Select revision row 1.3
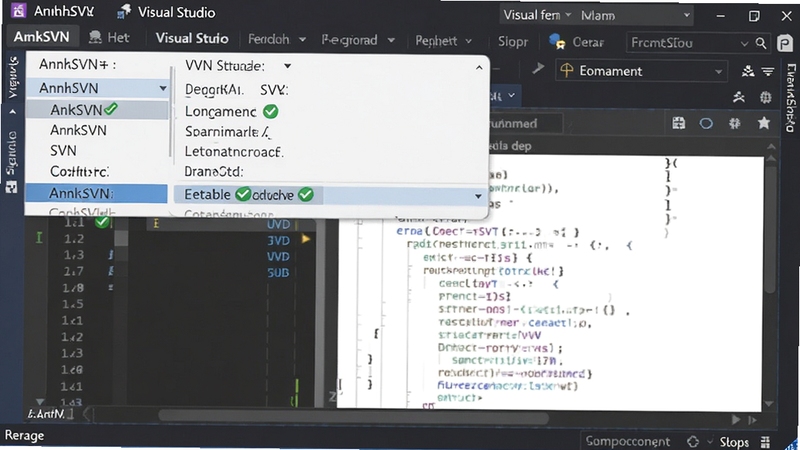Viewport: 800px width, 450px height. coord(73,255)
